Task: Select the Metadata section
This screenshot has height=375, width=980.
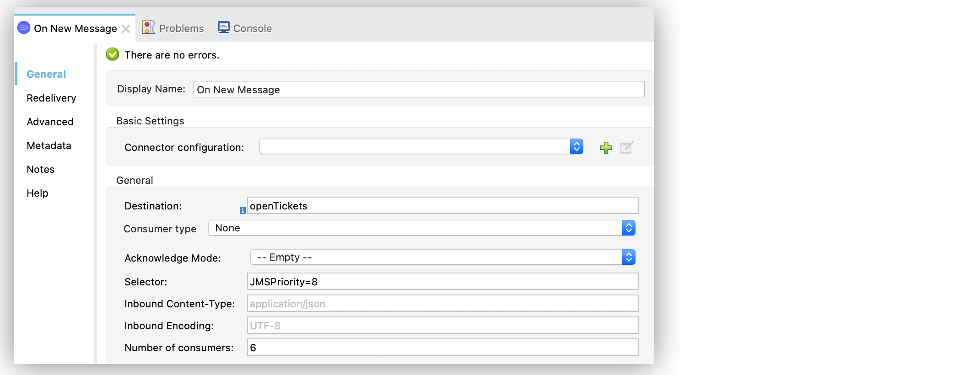Action: tap(49, 145)
